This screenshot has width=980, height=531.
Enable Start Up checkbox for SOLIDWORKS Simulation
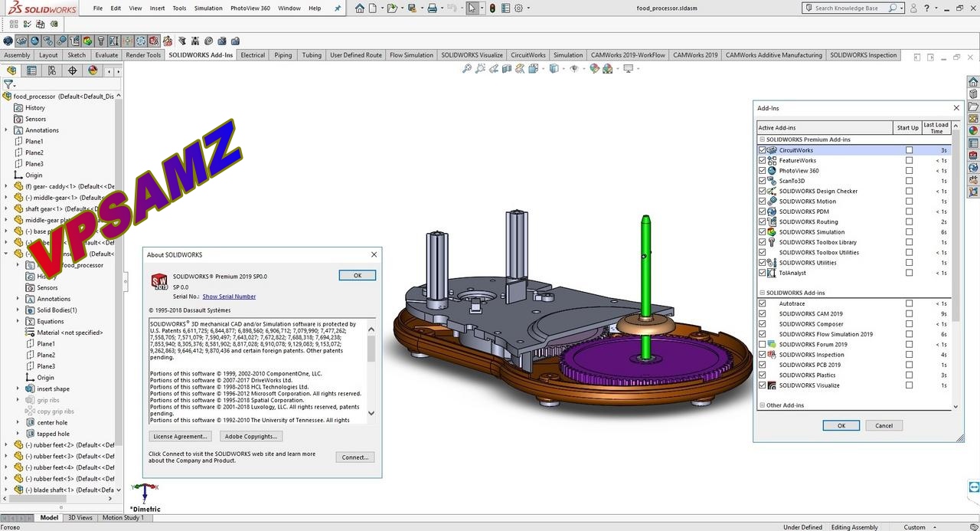[x=909, y=232]
